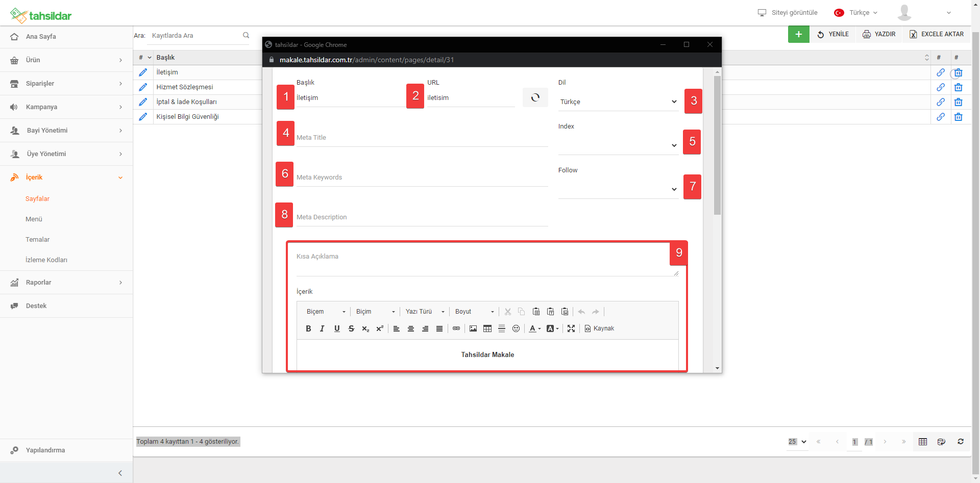Image resolution: width=980 pixels, height=483 pixels.
Task: Select Temalar submenu item
Action: click(x=38, y=240)
